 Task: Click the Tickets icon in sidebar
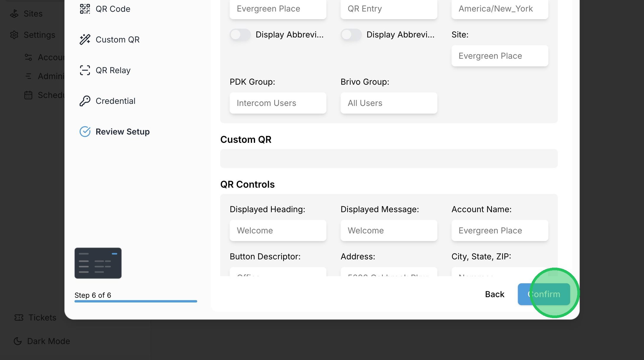pos(19,318)
